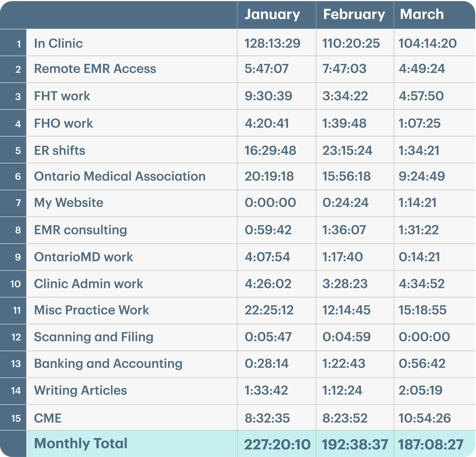
Task: Click the Misc Practice Work label
Action: point(91,310)
